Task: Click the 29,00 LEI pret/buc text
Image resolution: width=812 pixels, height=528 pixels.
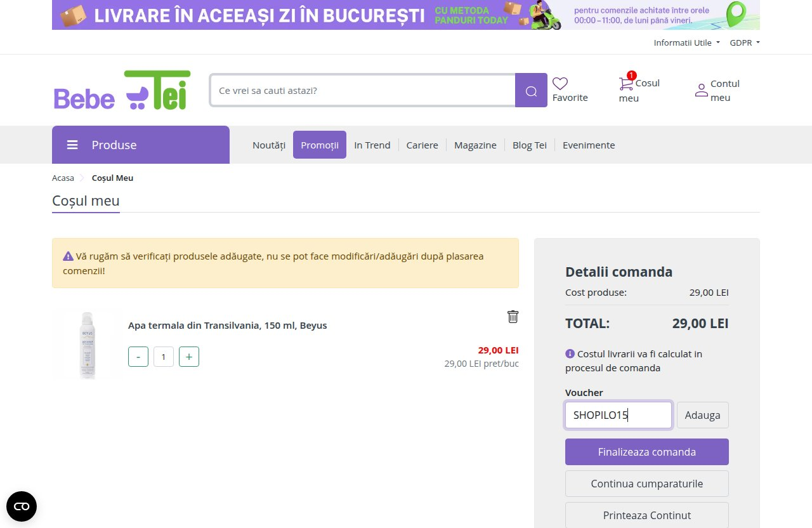Action: click(x=481, y=364)
